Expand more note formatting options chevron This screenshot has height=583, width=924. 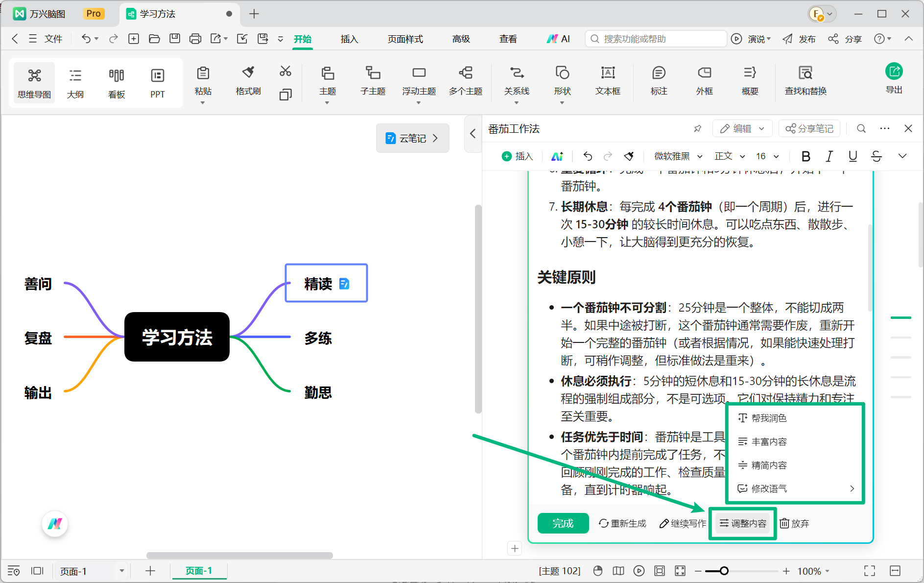point(902,156)
